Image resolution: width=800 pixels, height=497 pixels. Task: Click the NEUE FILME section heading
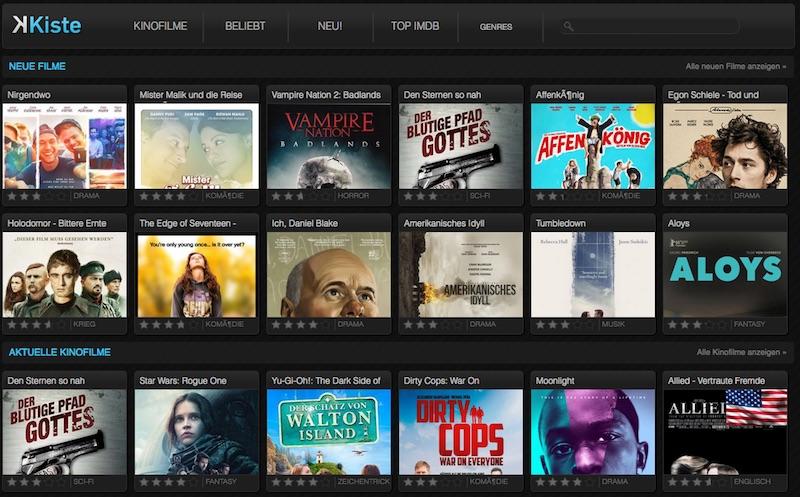[x=37, y=67]
